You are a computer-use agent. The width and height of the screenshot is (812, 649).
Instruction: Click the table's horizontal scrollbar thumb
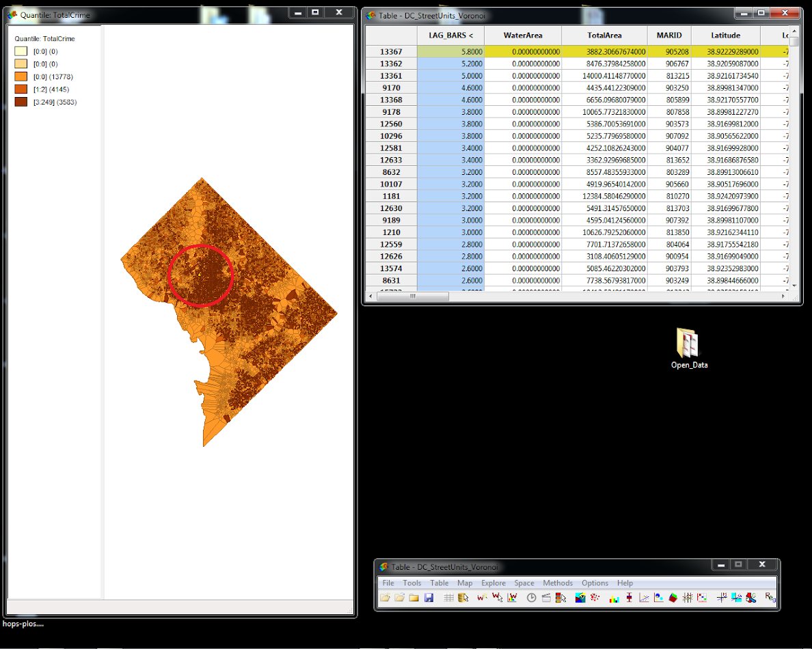[412, 296]
